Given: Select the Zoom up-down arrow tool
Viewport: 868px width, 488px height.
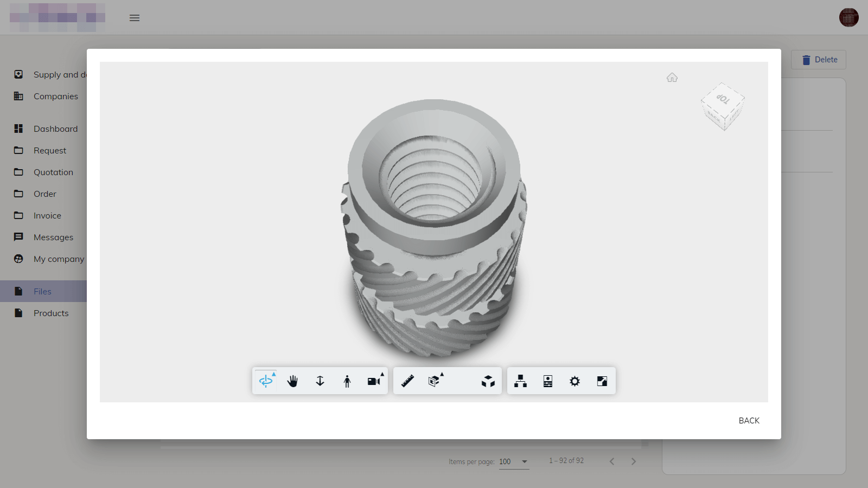Looking at the screenshot, I should pos(320,381).
